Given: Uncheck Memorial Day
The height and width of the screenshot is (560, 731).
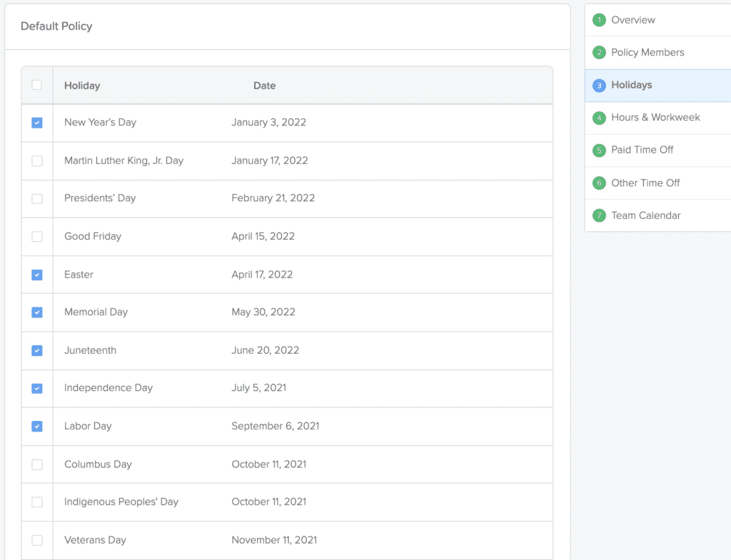Looking at the screenshot, I should coord(36,312).
